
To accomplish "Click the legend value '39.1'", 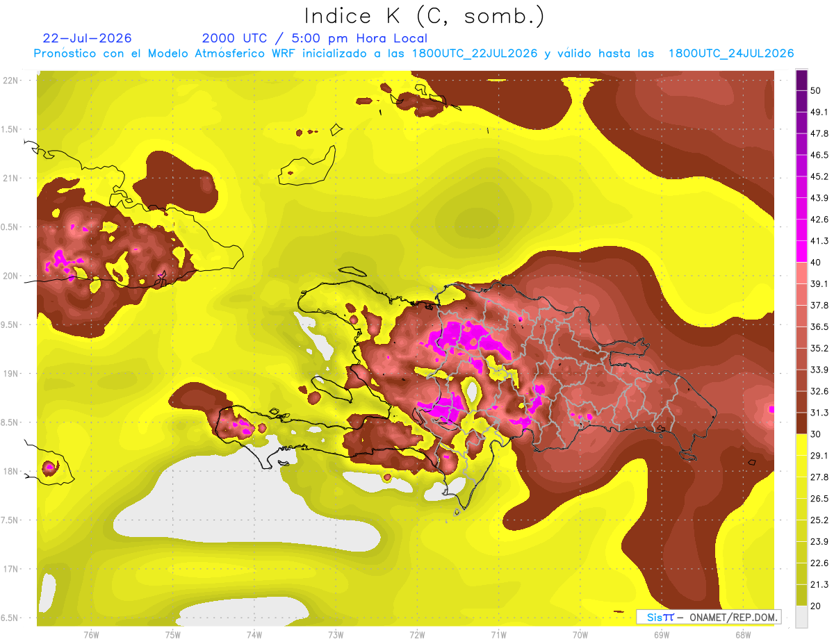I will point(819,283).
